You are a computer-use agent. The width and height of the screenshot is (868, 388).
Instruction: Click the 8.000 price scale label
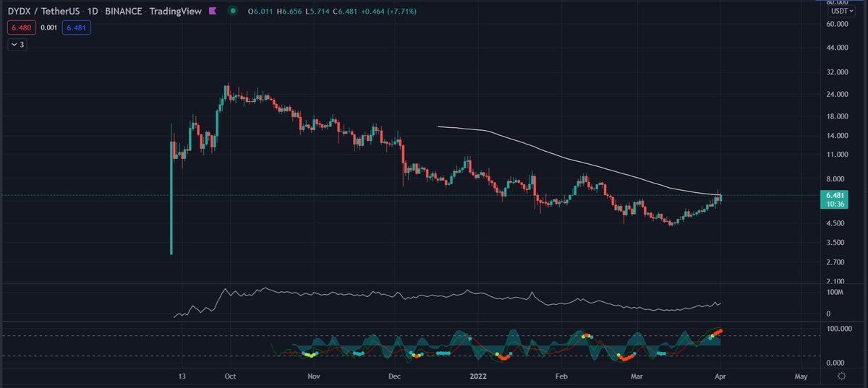(x=836, y=179)
